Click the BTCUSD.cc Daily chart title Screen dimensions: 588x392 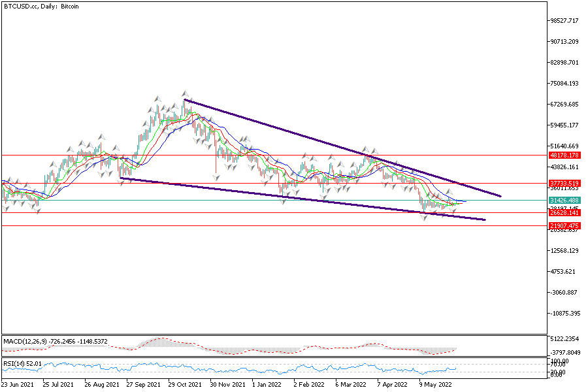[x=39, y=6]
